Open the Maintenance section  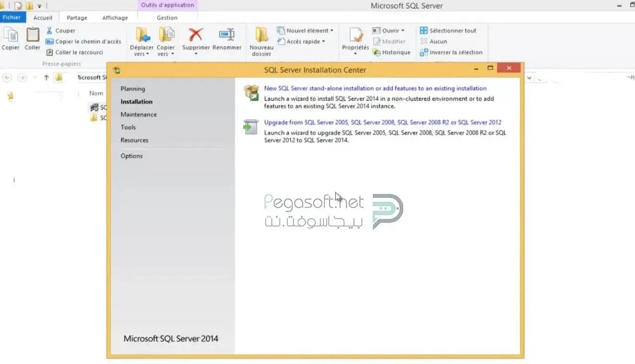[138, 115]
